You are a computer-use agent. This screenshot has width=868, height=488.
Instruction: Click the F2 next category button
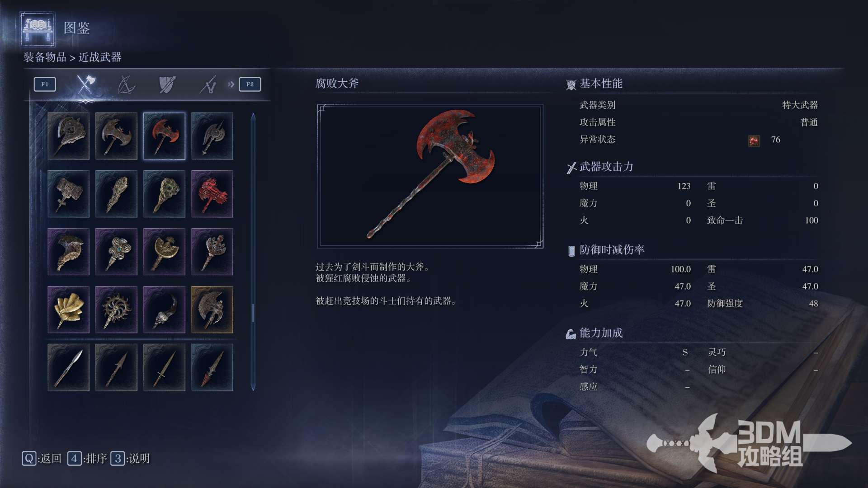[x=250, y=84]
